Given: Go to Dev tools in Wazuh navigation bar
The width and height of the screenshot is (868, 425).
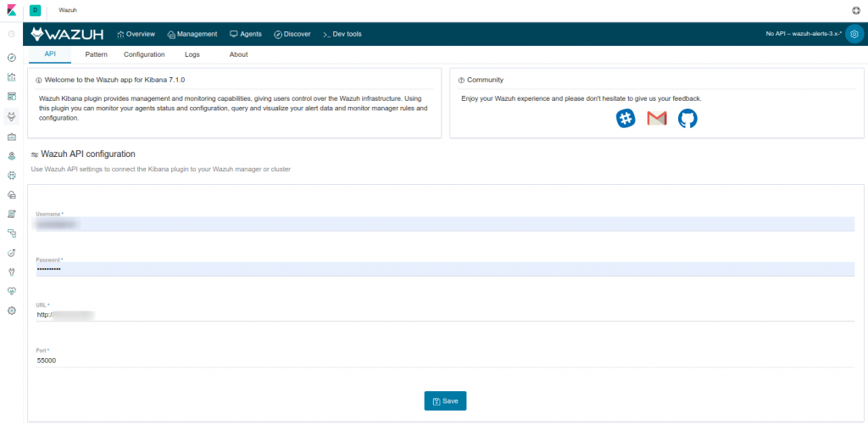Looking at the screenshot, I should [342, 34].
